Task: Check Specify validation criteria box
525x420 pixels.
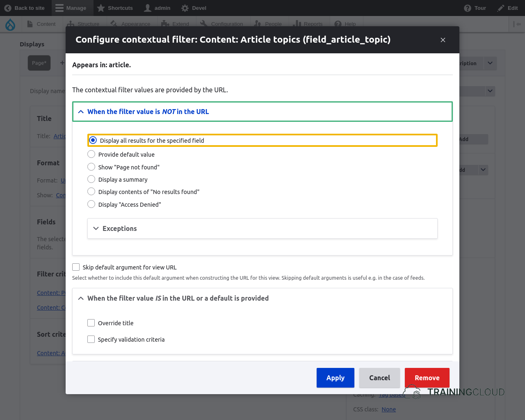Action: click(x=91, y=339)
